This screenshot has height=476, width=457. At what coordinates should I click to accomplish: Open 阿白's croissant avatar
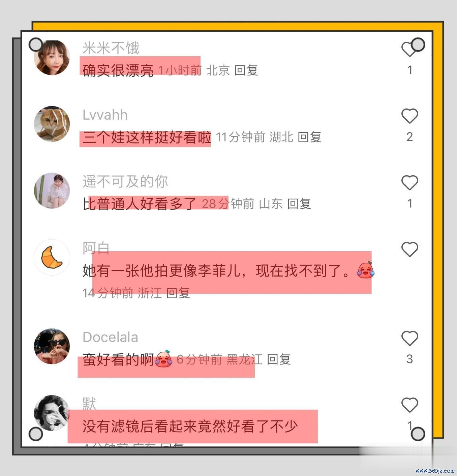tap(52, 257)
